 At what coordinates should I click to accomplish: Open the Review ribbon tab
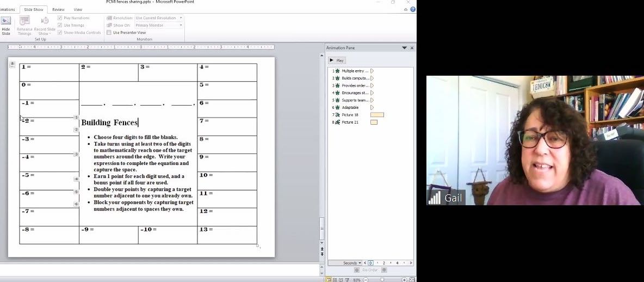pos(58,10)
